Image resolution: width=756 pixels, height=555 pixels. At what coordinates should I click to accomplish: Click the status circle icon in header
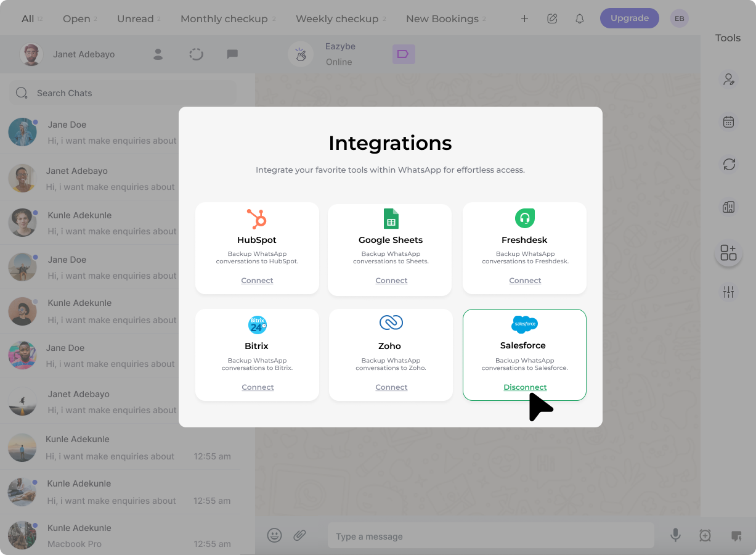point(196,54)
